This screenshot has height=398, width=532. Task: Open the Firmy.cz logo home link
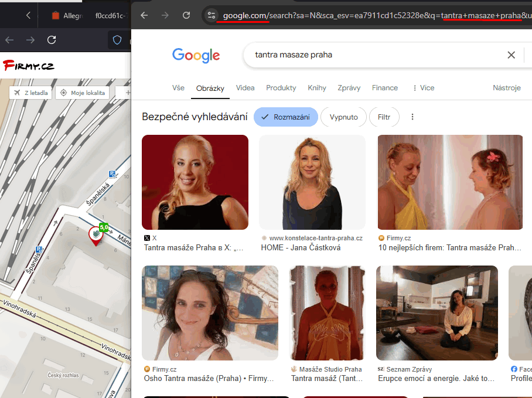29,66
